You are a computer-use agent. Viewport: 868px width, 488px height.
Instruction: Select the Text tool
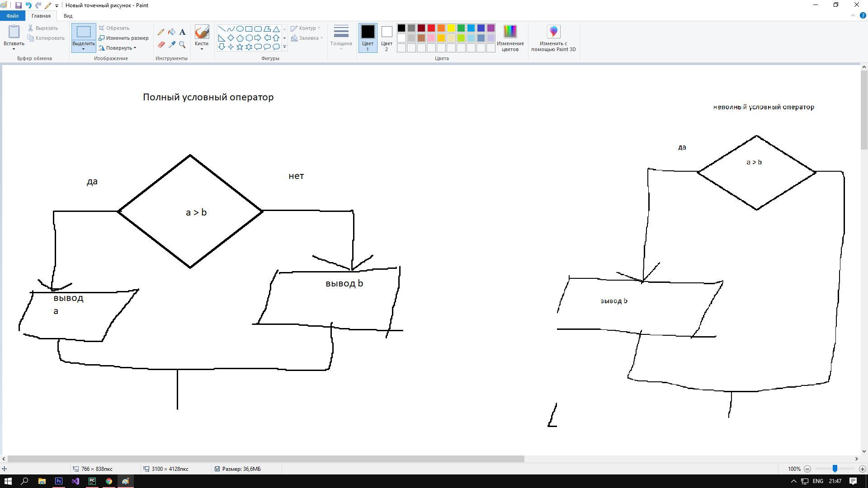182,32
